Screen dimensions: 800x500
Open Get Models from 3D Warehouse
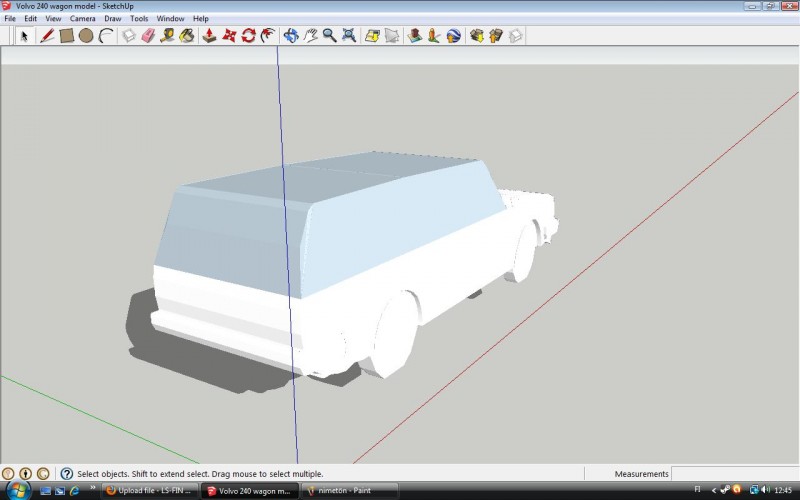(x=477, y=36)
